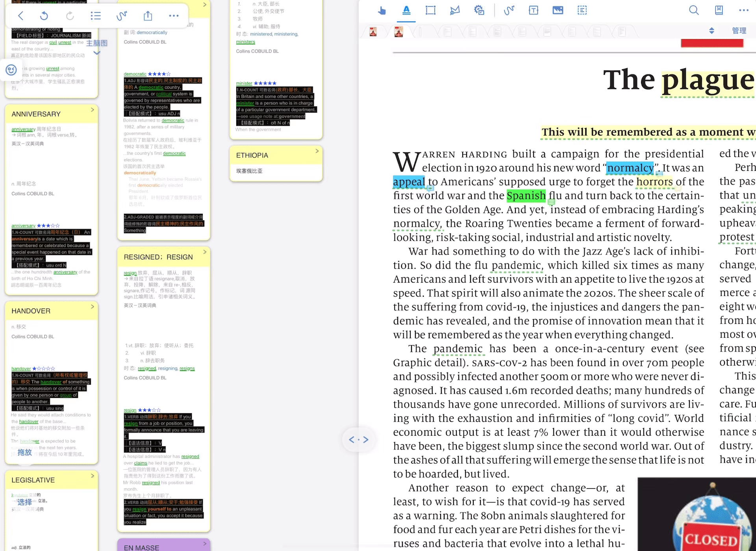Switch to the first document tab
Image resolution: width=756 pixels, height=551 pixels.
[x=373, y=31]
